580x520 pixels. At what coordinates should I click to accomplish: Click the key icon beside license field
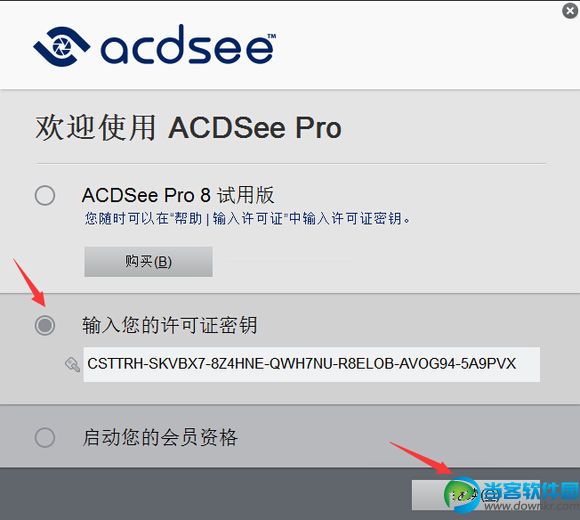point(72,364)
